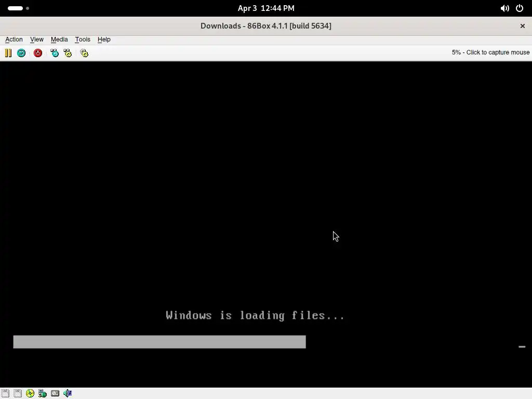Click the gray loading progress bar

159,342
